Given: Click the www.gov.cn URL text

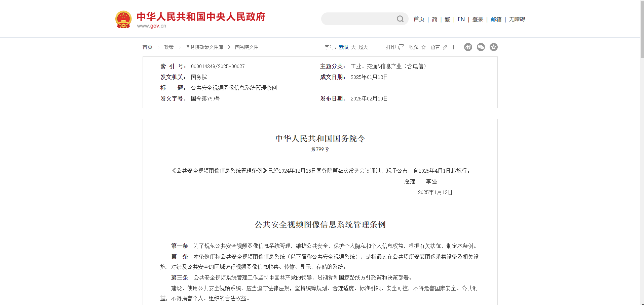Looking at the screenshot, I should coord(152,26).
